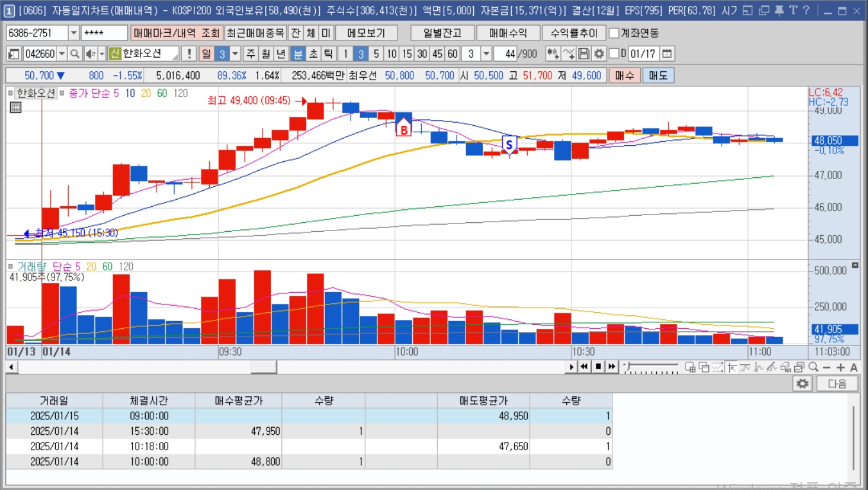The width and height of the screenshot is (868, 490).
Task: Click the data table icon under chart legend
Action: (x=16, y=107)
